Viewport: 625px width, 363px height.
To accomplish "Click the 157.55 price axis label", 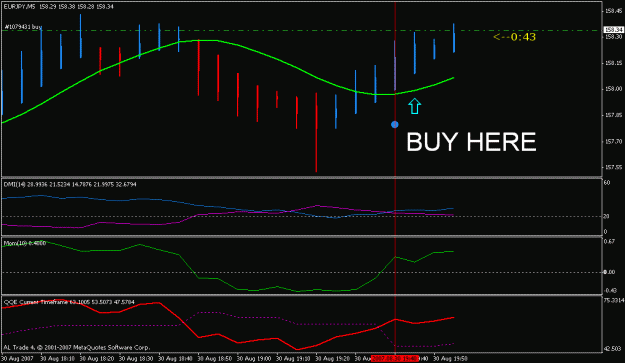I will click(x=613, y=167).
